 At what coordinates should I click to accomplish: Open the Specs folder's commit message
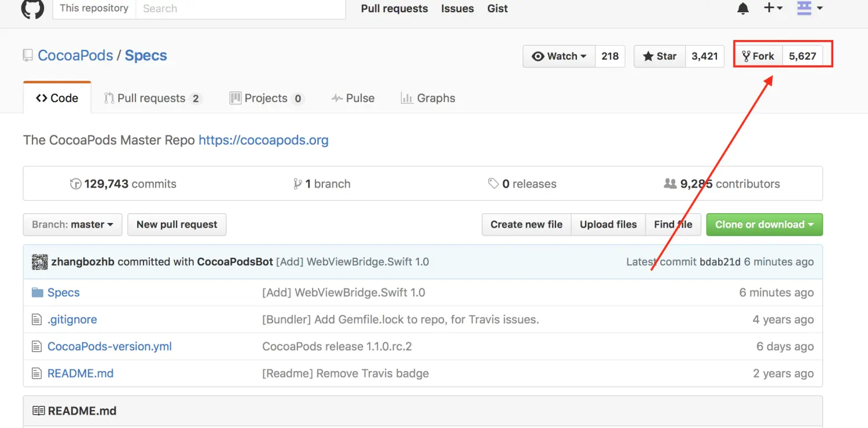coord(344,292)
